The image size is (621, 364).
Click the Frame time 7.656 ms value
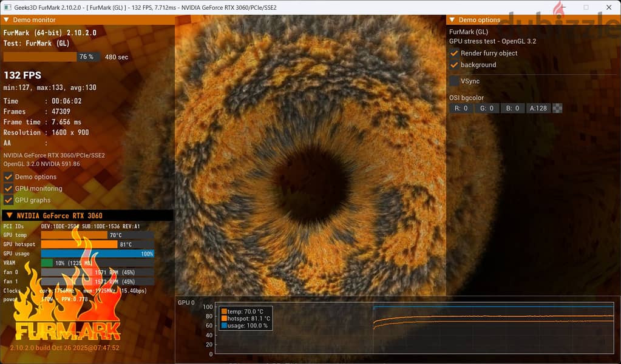[67, 122]
